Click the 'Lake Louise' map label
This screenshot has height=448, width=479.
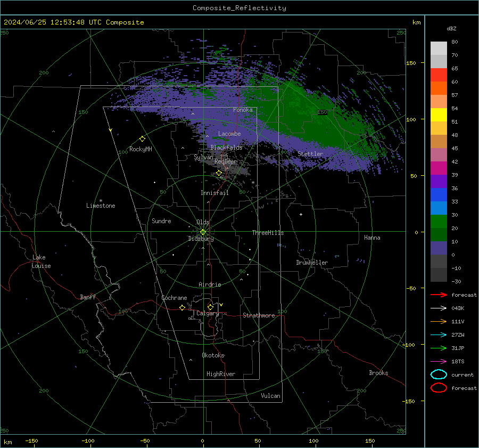click(x=41, y=262)
